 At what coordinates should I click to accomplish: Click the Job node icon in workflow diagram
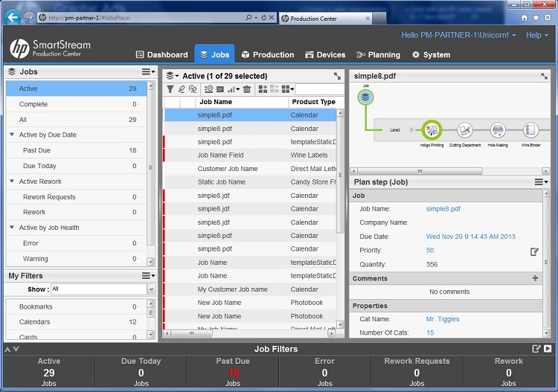(x=365, y=97)
